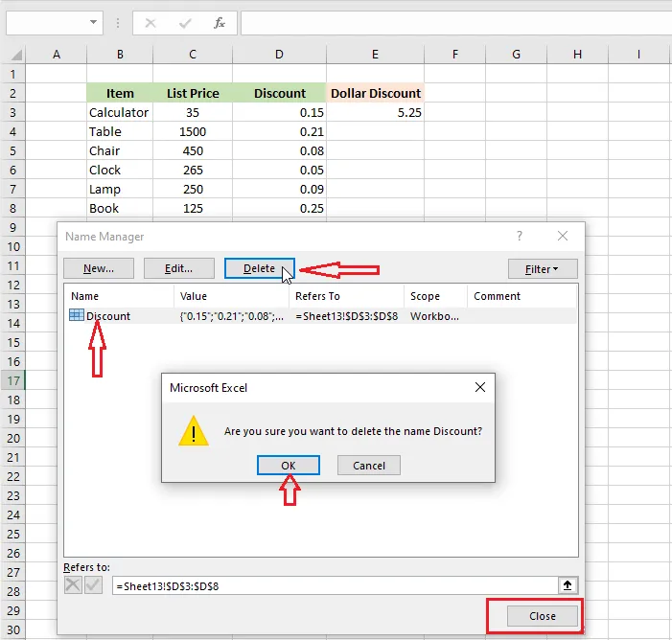Select the Clock cell
Image resolution: width=672 pixels, height=640 pixels.
click(120, 171)
